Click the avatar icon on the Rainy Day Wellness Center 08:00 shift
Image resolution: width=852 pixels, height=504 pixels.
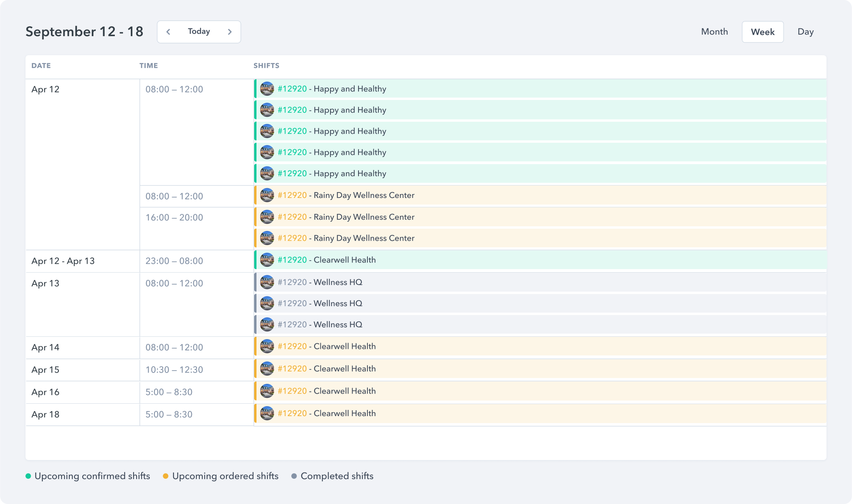click(267, 195)
